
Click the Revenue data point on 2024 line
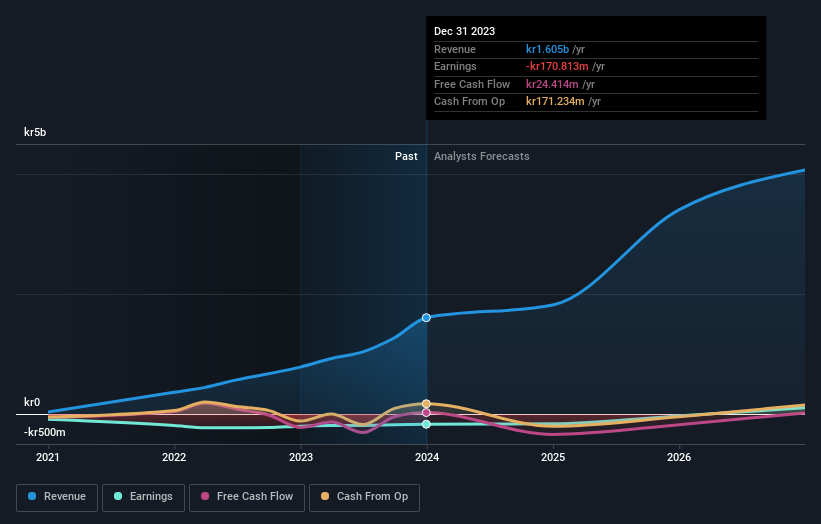click(426, 318)
